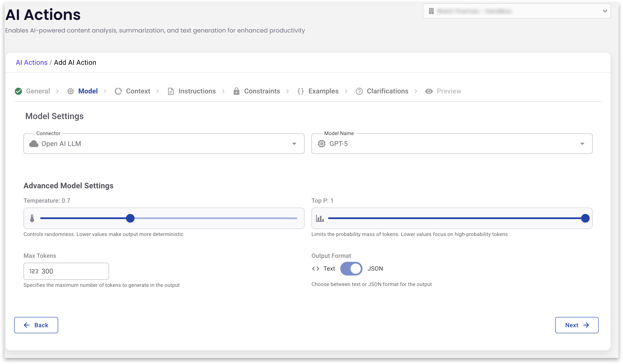Click the AI Actions breadcrumb link
Viewport: 623px width, 364px height.
click(32, 63)
